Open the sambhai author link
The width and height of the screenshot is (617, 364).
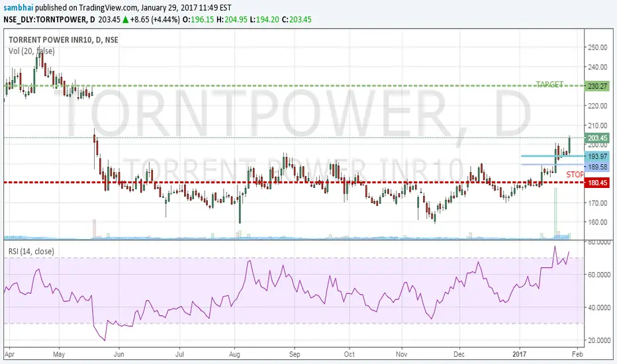[x=19, y=7]
